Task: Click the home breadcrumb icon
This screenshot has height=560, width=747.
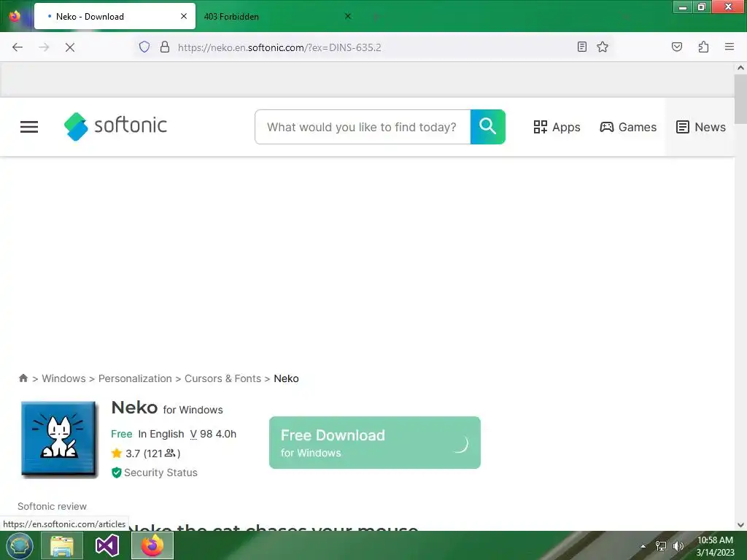Action: tap(23, 378)
